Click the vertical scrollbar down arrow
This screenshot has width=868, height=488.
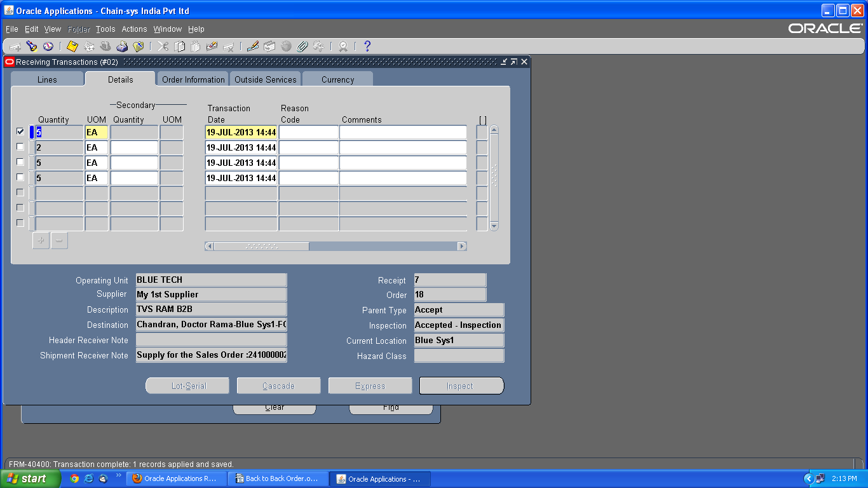pos(494,226)
